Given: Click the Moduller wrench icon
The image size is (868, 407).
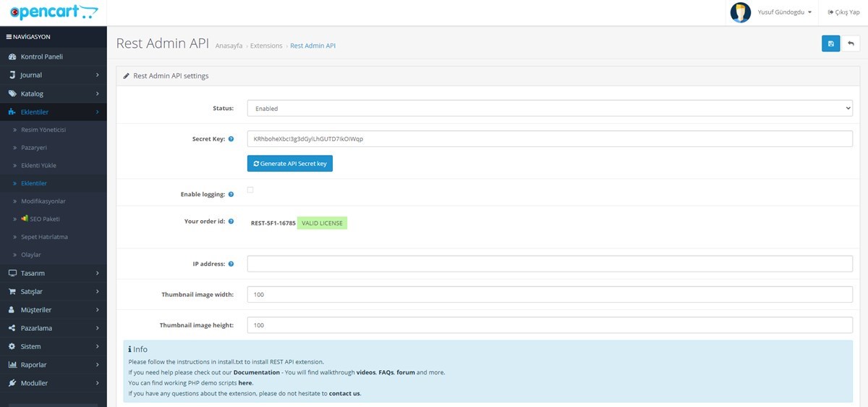Looking at the screenshot, I should point(12,383).
